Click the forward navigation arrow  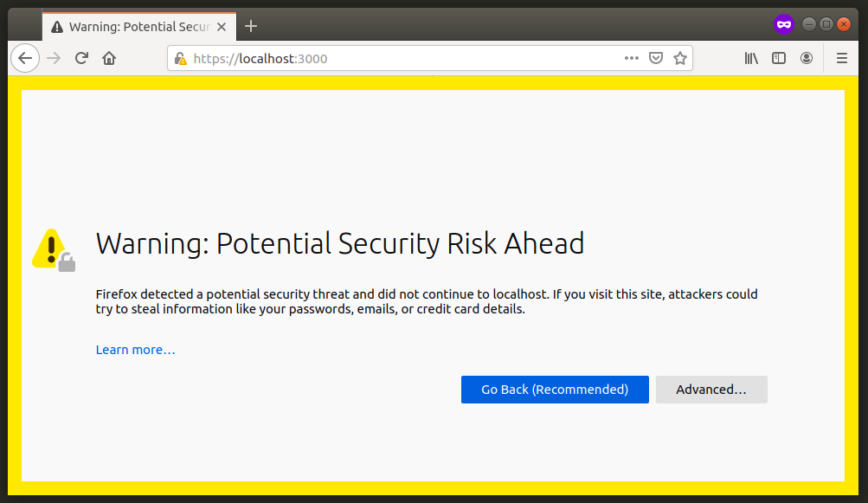click(x=53, y=58)
